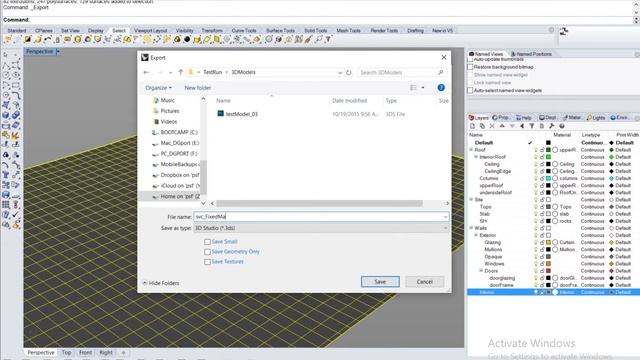Image resolution: width=640 pixels, height=360 pixels.
Task: Click the green color swatch of Roof layer
Action: click(548, 150)
